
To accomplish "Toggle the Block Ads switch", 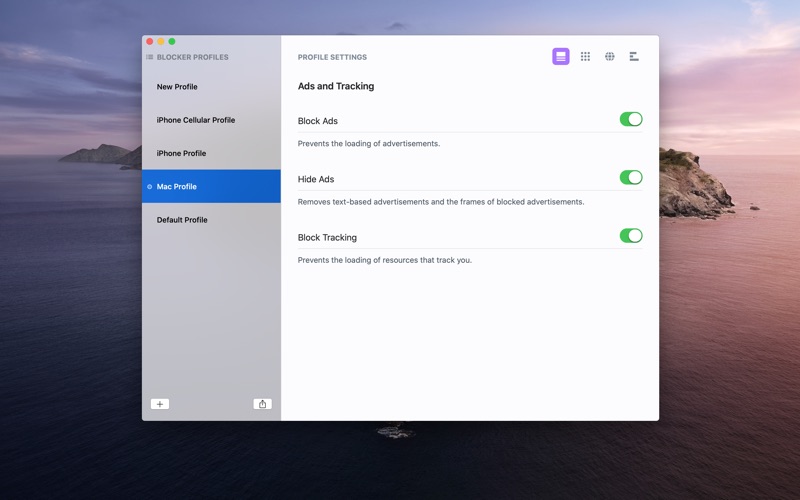I will [x=631, y=119].
